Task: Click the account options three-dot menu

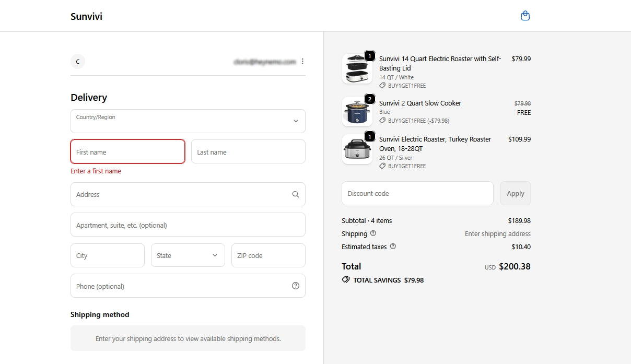Action: point(302,62)
